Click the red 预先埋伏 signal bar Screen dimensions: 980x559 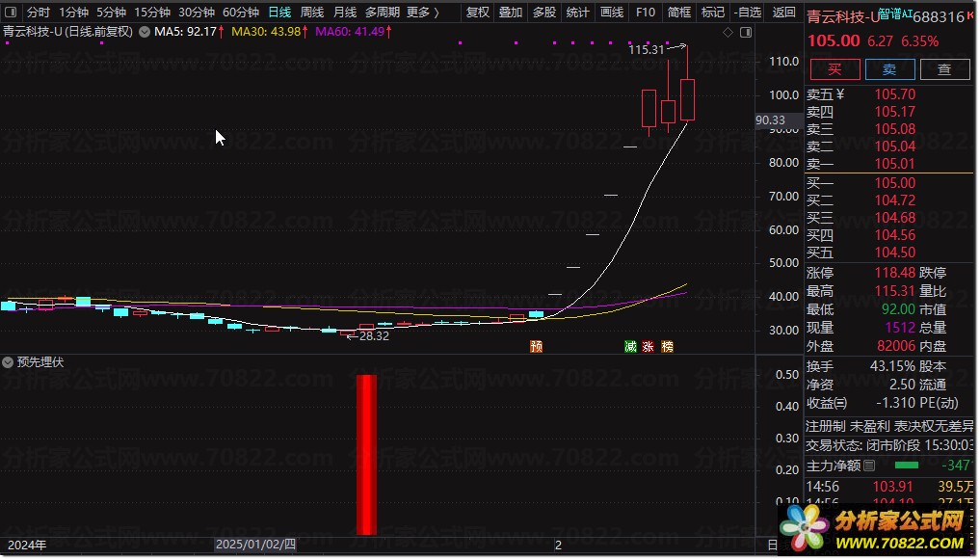366,455
